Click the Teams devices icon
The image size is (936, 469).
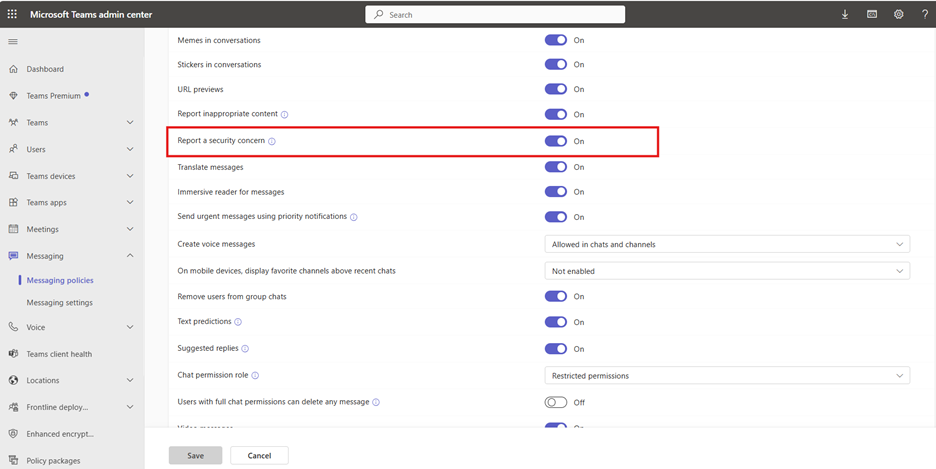point(13,176)
